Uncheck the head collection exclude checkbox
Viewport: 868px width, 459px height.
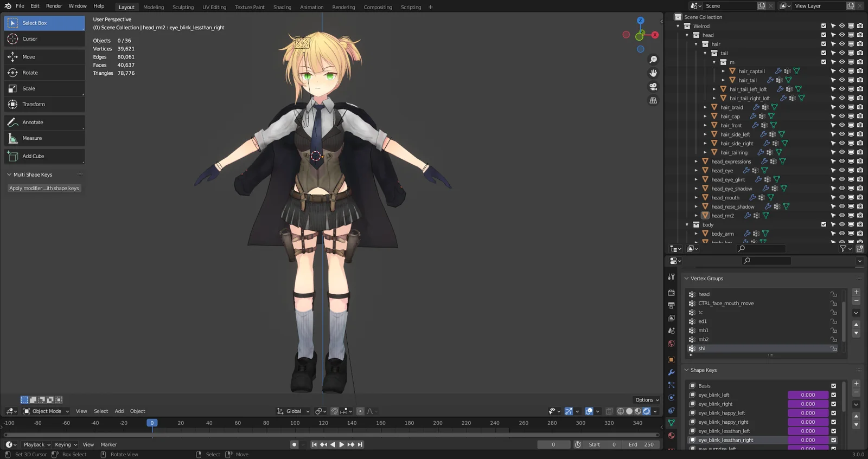824,35
